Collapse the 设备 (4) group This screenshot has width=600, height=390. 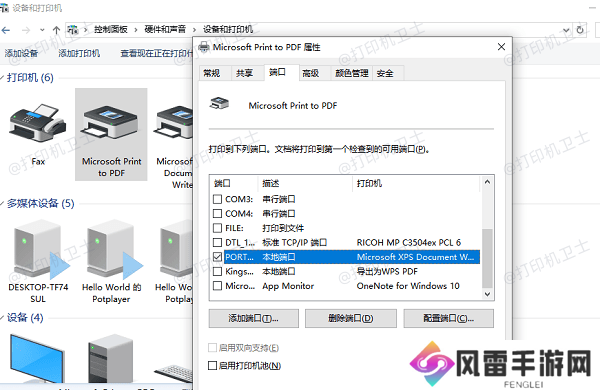[x=2, y=318]
